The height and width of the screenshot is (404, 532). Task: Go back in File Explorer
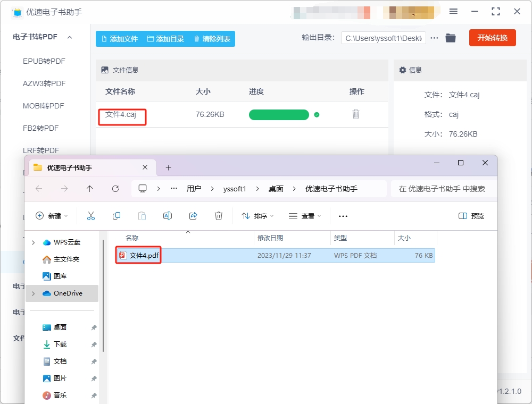click(39, 188)
